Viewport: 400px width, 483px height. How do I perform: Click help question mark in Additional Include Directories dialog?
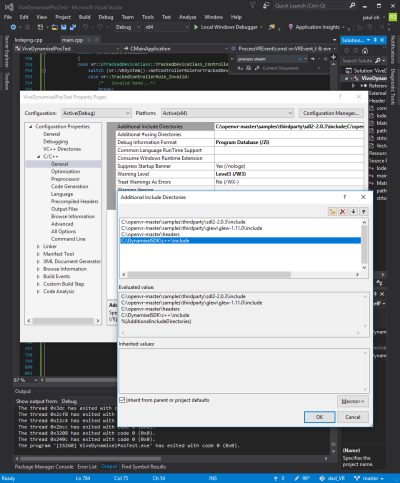pyautogui.click(x=345, y=197)
